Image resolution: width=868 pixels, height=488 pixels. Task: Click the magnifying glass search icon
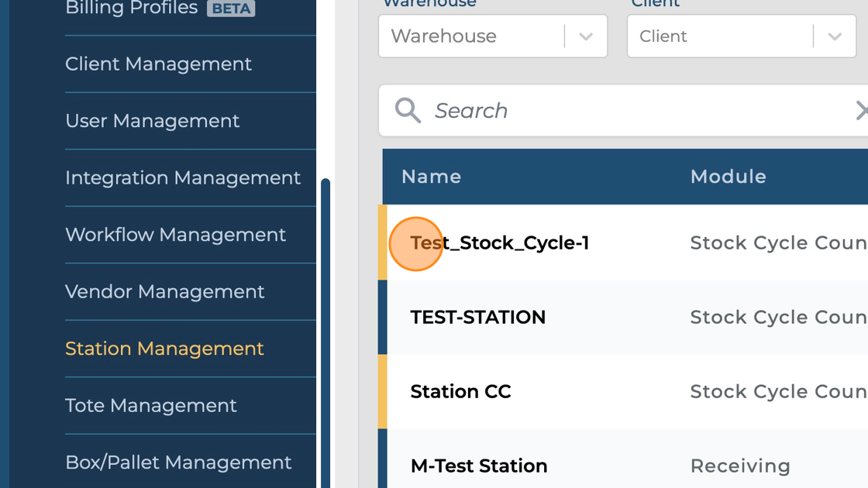408,111
